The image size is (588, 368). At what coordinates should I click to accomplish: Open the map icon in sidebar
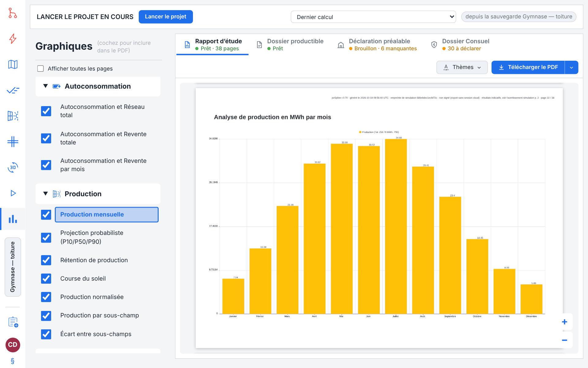point(13,64)
